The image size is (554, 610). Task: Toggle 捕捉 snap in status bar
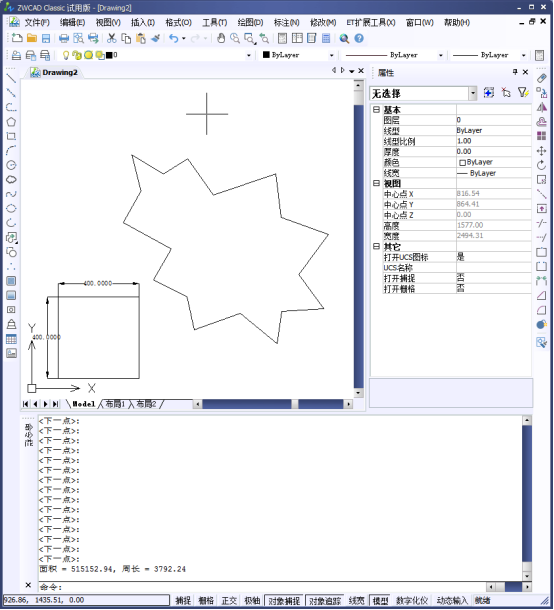click(x=182, y=600)
